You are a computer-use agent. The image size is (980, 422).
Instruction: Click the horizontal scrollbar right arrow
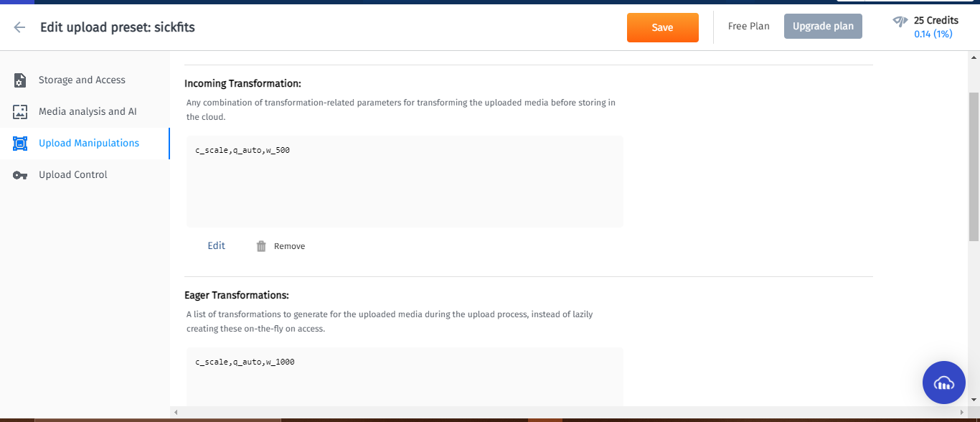(961, 413)
